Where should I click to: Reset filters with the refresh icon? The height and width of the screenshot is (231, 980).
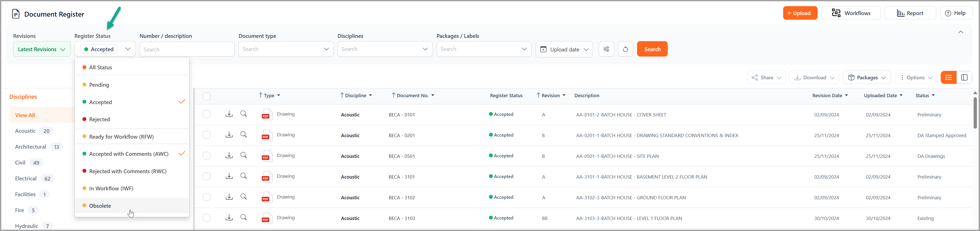tap(625, 49)
